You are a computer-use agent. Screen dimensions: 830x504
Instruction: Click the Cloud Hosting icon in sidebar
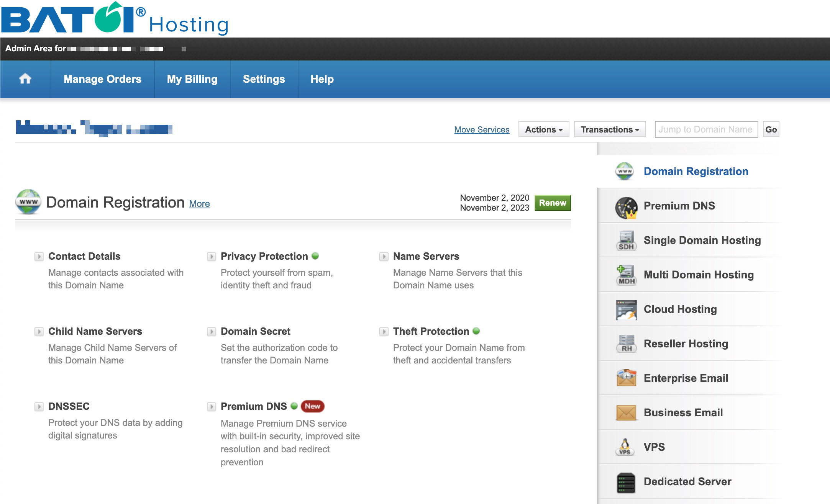[x=625, y=309]
